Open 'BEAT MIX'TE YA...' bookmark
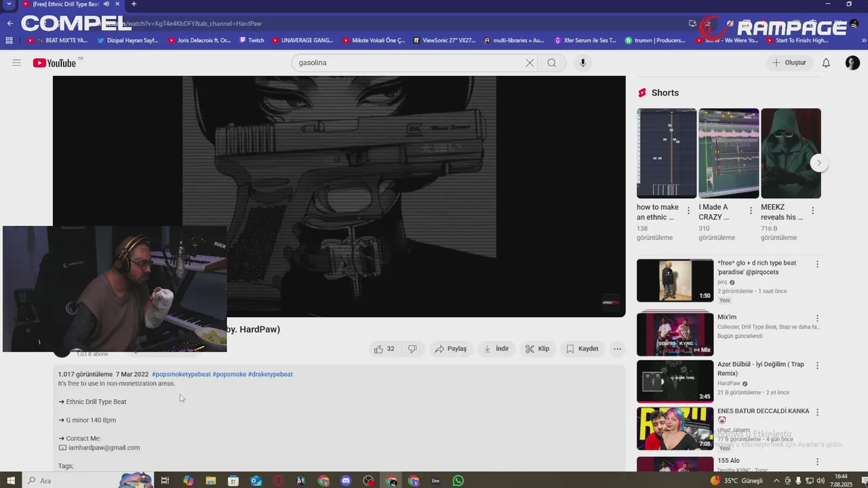Viewport: 868px width, 488px height. pyautogui.click(x=58, y=41)
